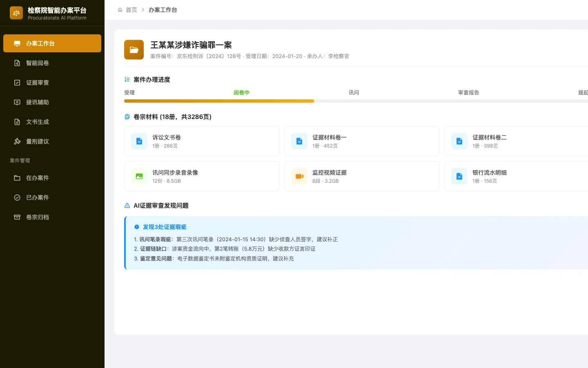Screen dimensions: 588x368
Task: Click the list icon beside 案件办理进度
Action: tap(127, 80)
